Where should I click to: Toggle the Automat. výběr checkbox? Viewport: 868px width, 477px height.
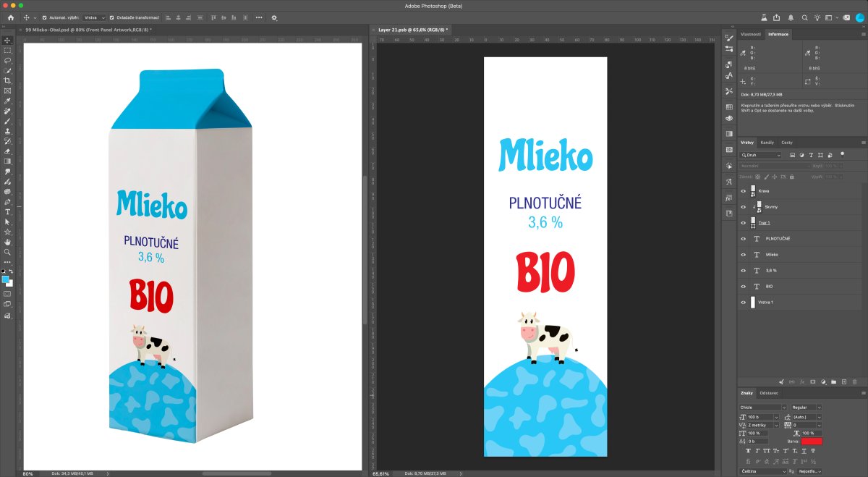(44, 17)
